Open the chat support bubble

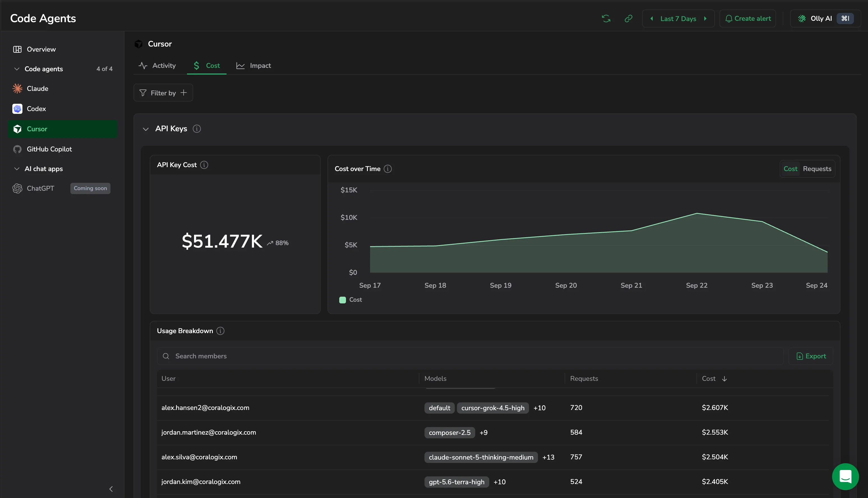coord(845,476)
